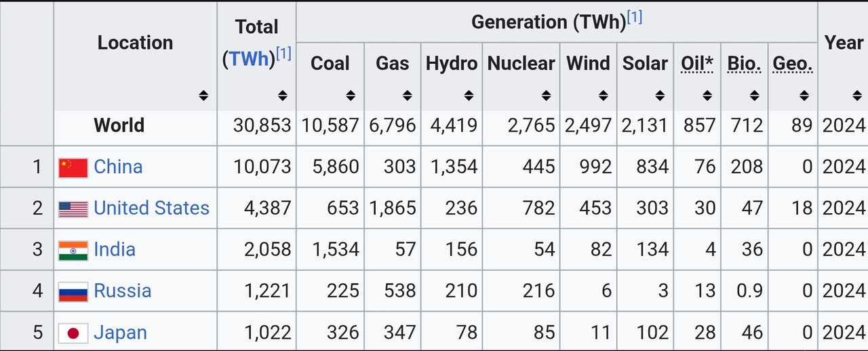Click the Japan flag icon
The image size is (868, 351).
[73, 333]
